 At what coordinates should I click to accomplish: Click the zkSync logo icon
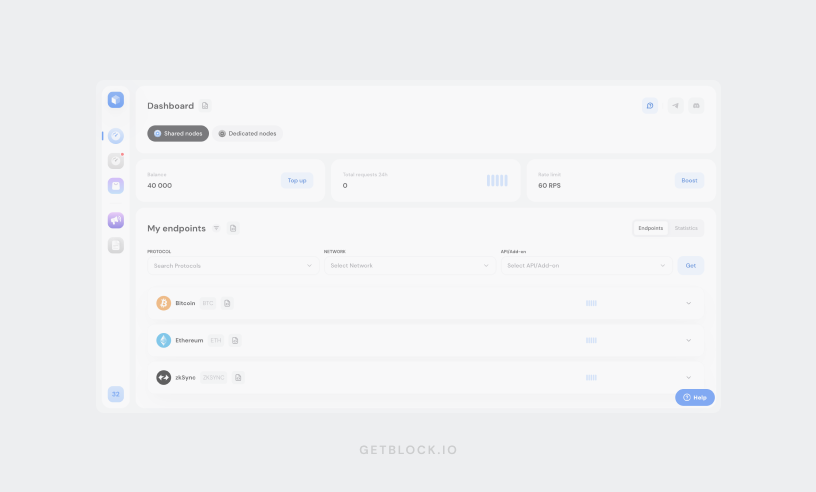click(x=163, y=377)
